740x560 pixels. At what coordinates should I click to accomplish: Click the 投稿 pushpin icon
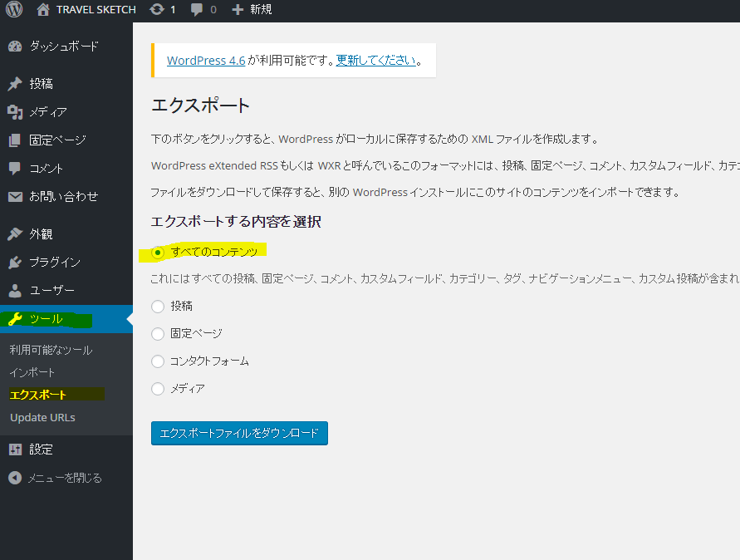click(x=15, y=84)
